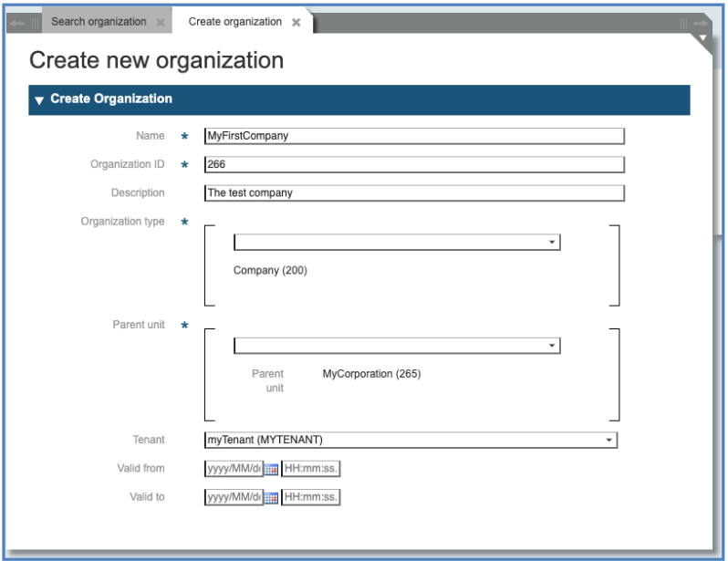Switch to the Search organization tab
The image size is (728, 561).
pos(98,22)
